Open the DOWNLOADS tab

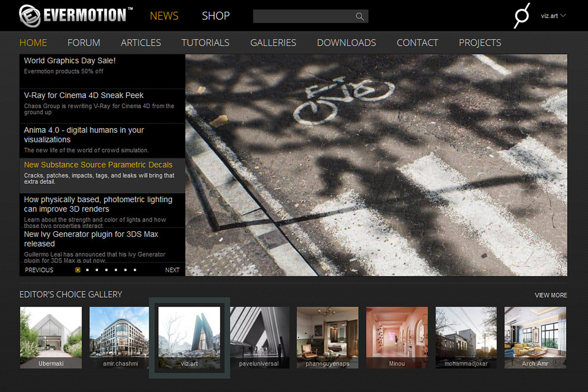click(346, 42)
